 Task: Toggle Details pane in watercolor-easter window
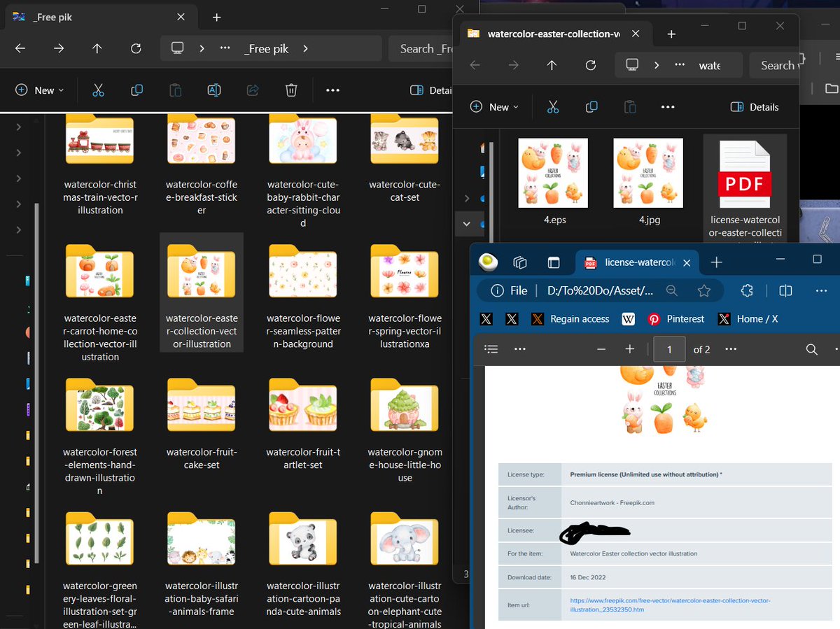755,107
